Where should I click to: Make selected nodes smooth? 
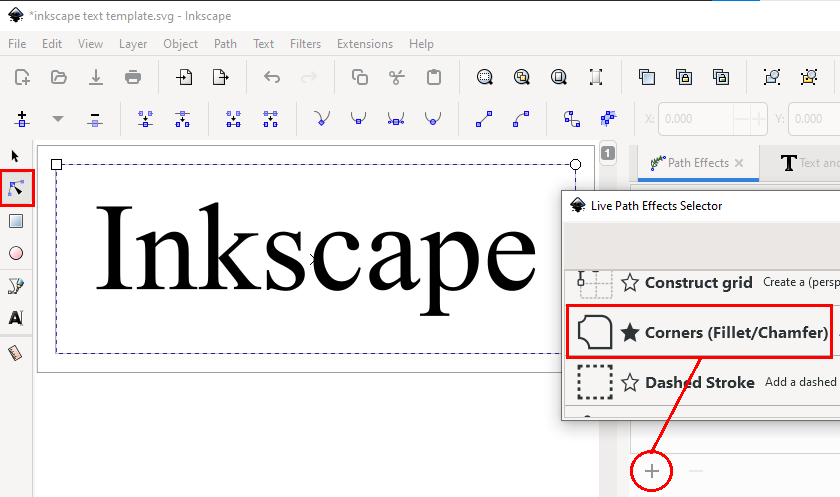click(358, 118)
